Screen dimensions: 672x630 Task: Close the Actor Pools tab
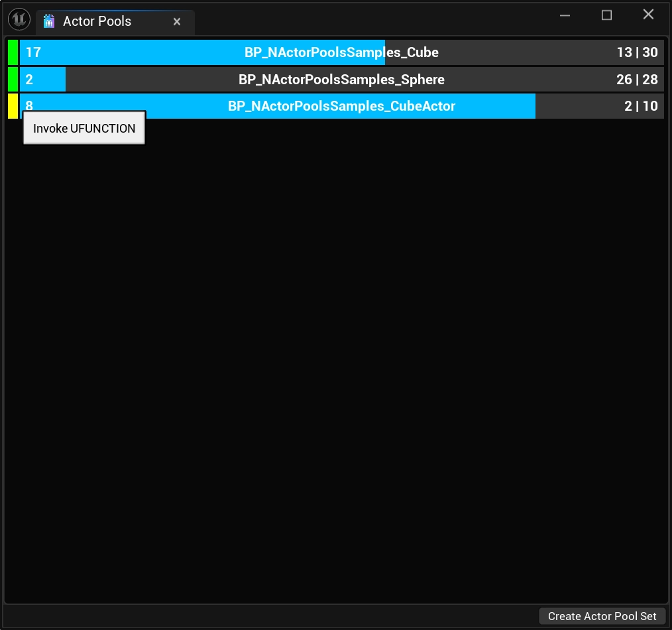tap(177, 22)
